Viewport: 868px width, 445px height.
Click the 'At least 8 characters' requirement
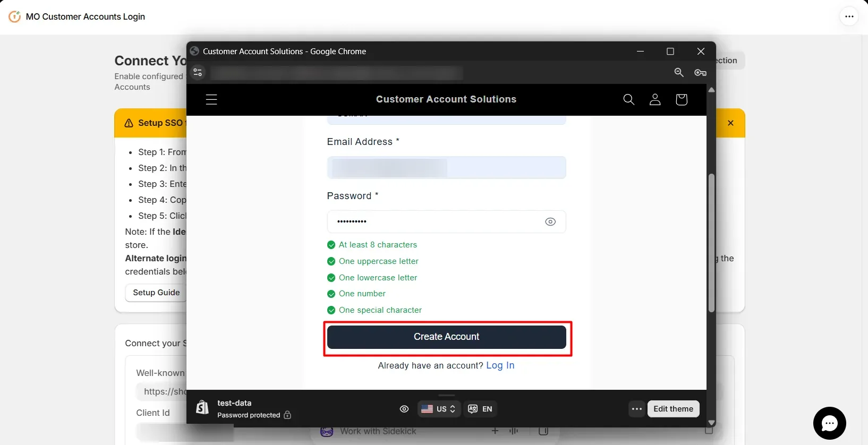[x=378, y=245]
